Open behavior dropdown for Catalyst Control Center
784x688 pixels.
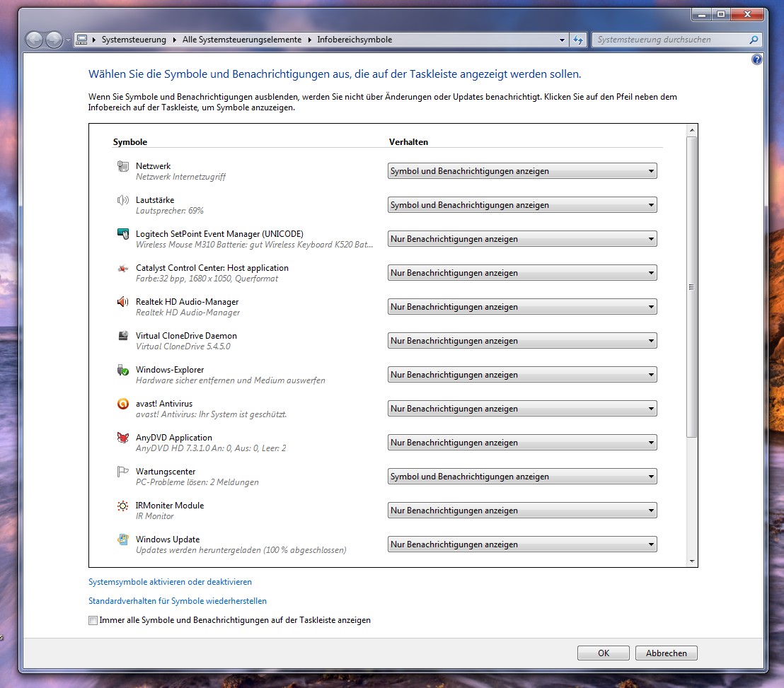coord(522,273)
